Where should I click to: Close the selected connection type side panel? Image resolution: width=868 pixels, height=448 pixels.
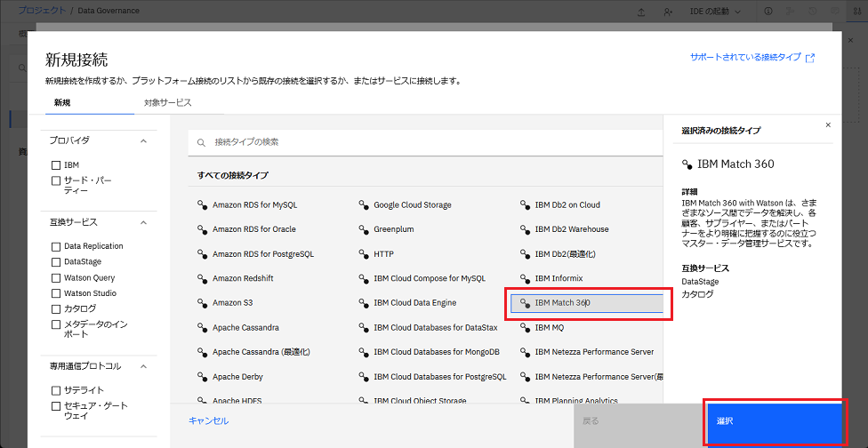(828, 125)
